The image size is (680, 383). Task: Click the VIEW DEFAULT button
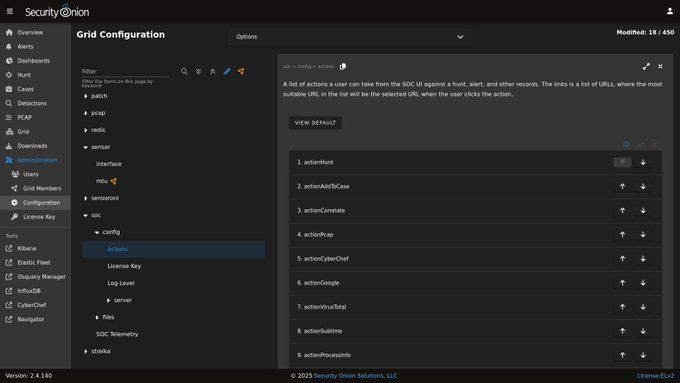pos(315,123)
